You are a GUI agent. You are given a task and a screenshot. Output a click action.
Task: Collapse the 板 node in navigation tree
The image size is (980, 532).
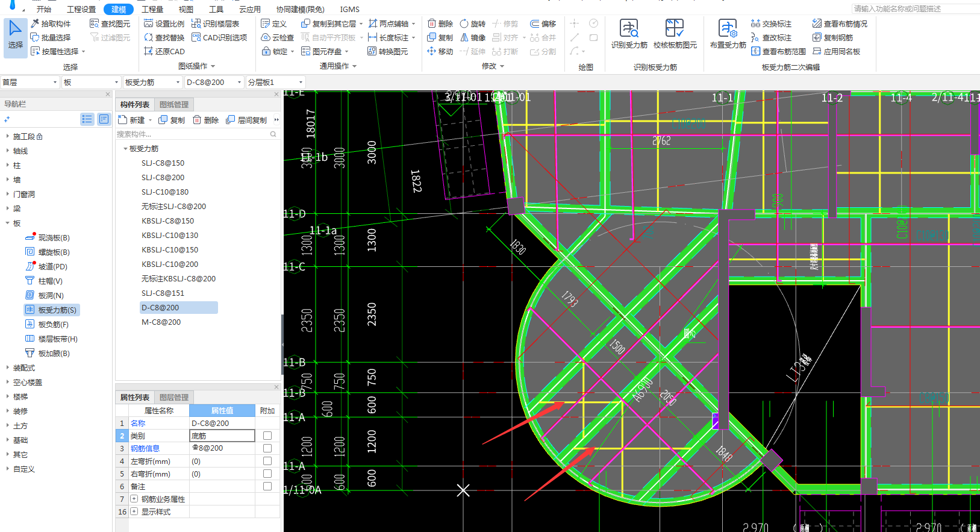(7, 223)
